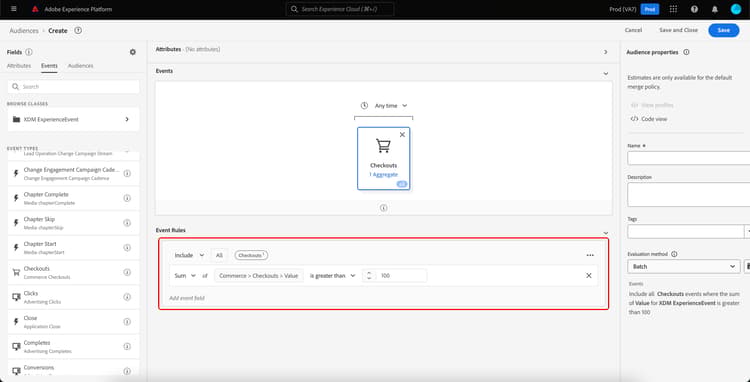The height and width of the screenshot is (382, 750).
Task: Click the All button in event rule
Action: [x=219, y=255]
